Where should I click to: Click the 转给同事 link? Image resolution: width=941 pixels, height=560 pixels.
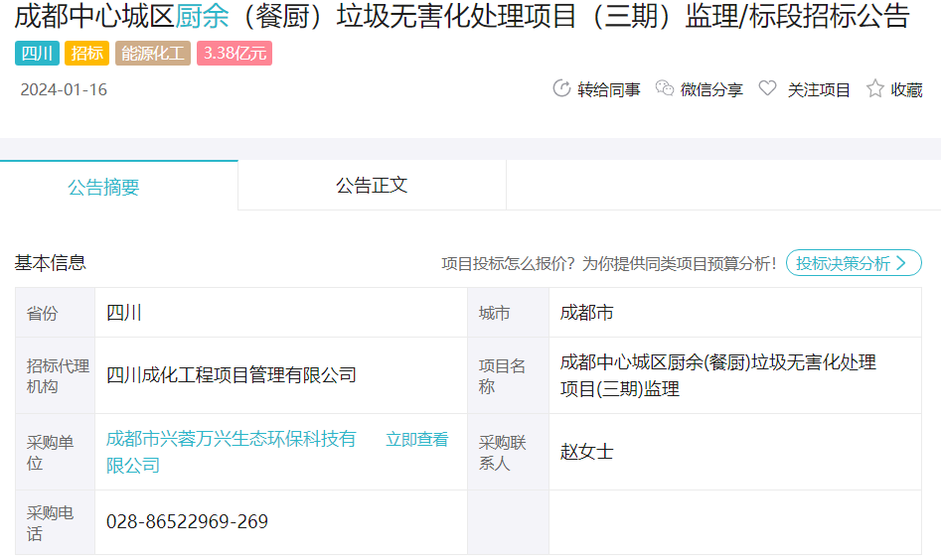click(608, 90)
